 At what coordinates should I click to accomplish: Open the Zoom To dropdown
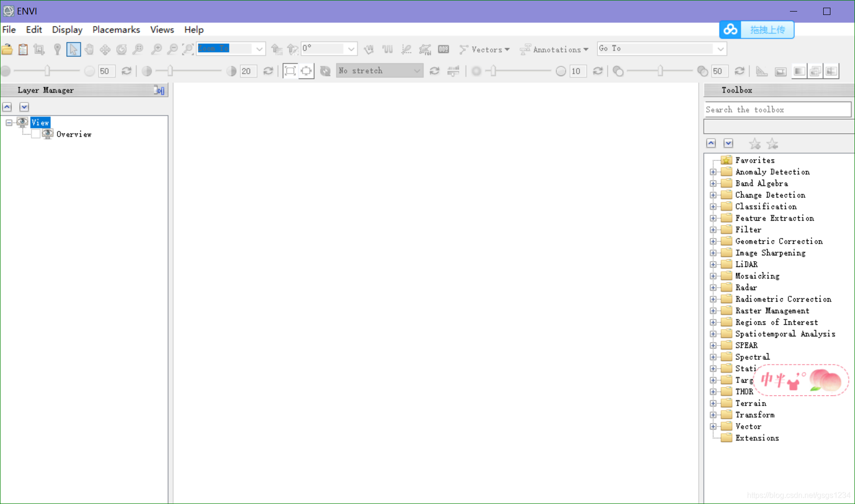[259, 49]
